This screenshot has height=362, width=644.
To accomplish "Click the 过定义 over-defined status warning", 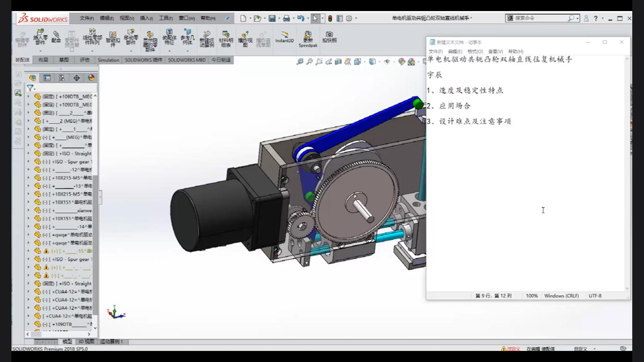I will coord(511,349).
